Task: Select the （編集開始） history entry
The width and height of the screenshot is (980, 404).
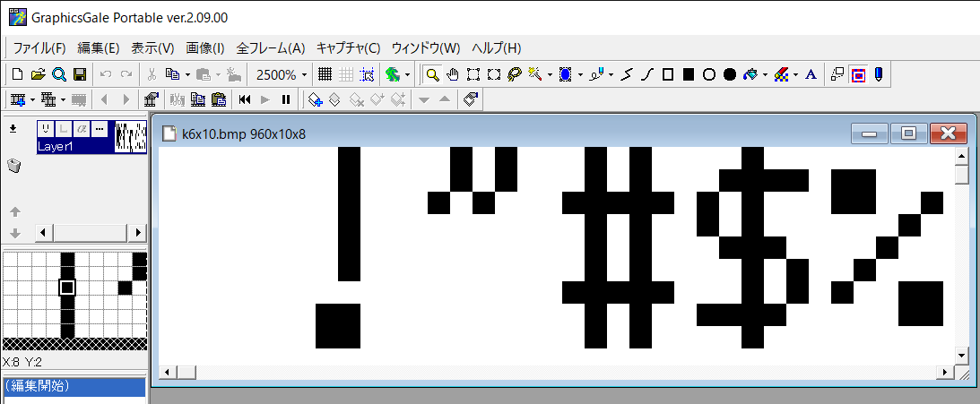Action: 74,386
